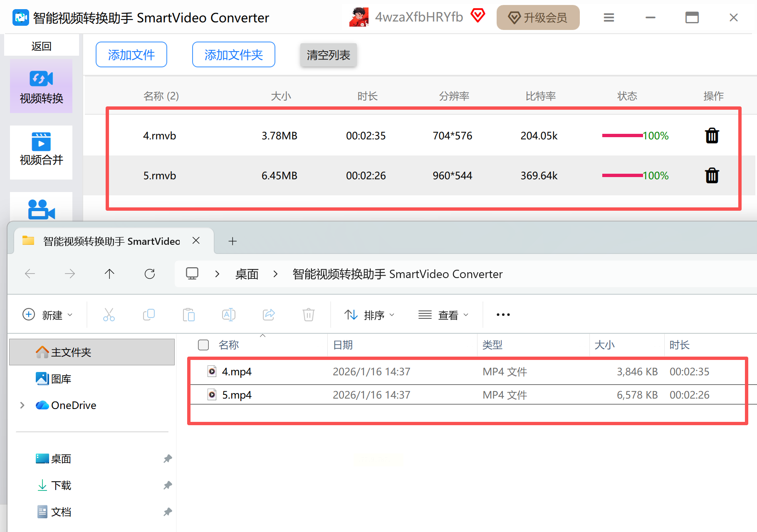
Task: Go up one folder level in Explorer
Action: 109,273
